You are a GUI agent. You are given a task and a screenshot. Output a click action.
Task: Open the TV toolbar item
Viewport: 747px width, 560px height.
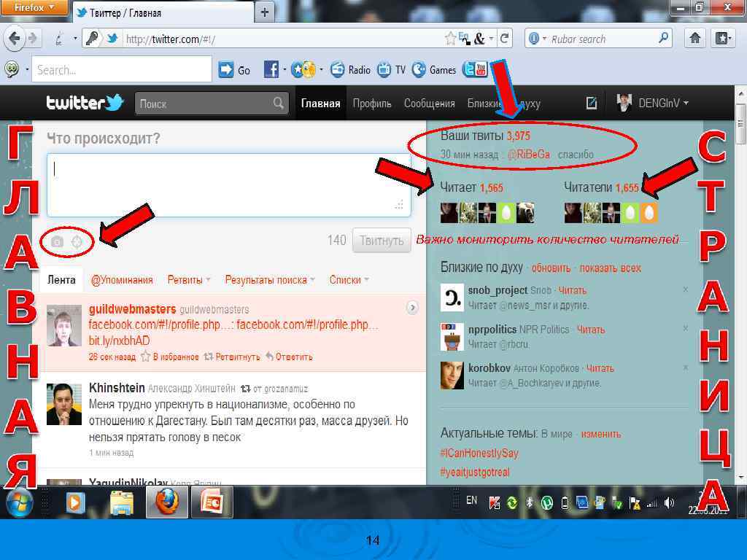[391, 70]
